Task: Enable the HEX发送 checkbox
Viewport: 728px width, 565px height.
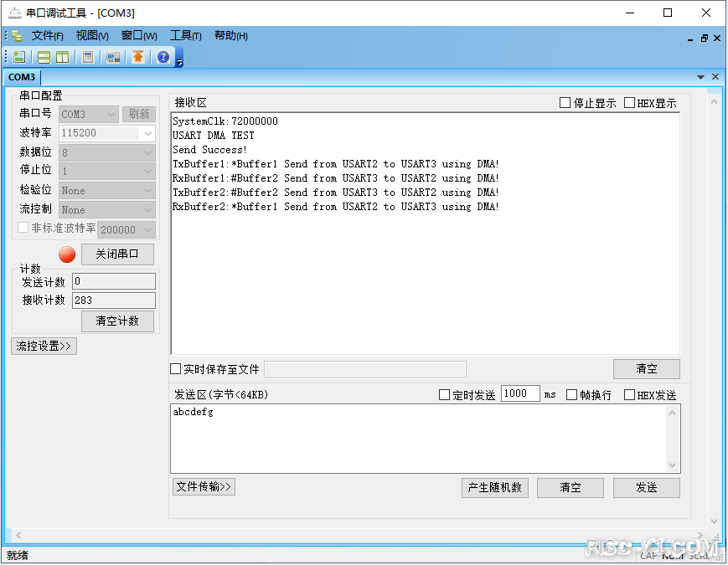Action: (x=629, y=395)
